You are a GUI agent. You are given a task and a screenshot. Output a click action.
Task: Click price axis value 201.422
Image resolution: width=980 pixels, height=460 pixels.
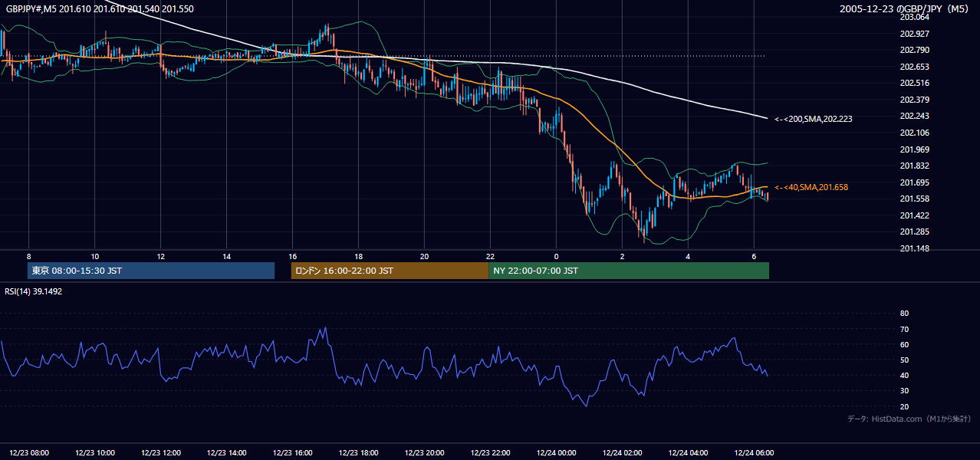[x=914, y=215]
